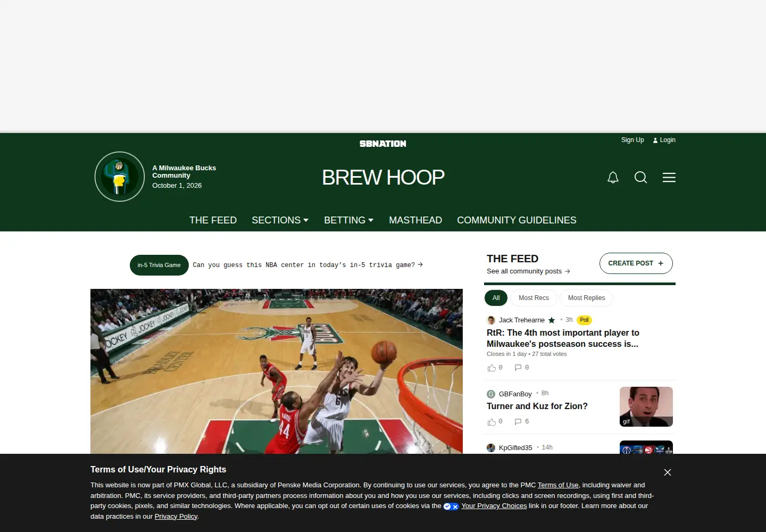Click the Brew Hoop site title
The width and height of the screenshot is (766, 532).
(383, 177)
